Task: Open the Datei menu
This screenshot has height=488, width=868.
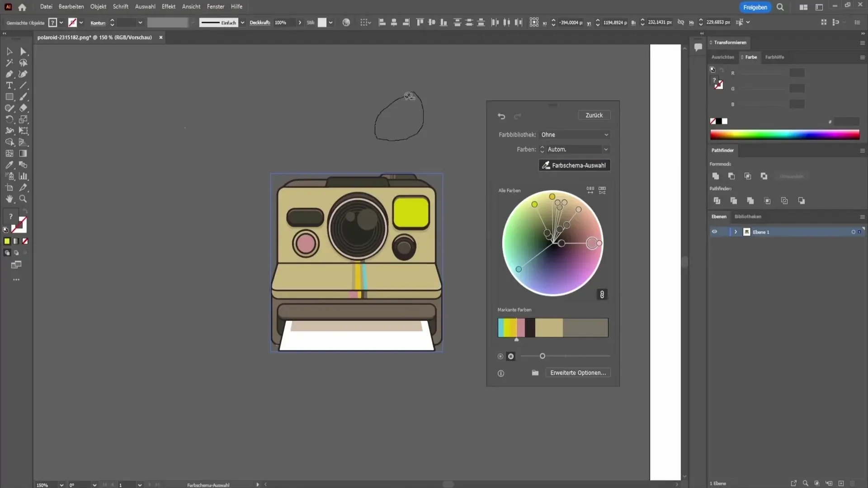Action: click(x=46, y=7)
